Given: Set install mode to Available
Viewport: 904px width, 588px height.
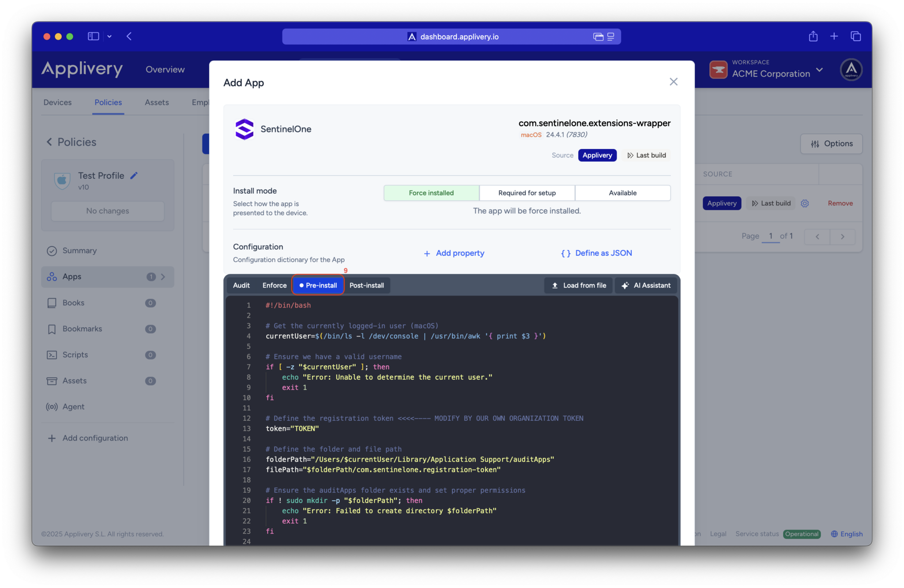Looking at the screenshot, I should [623, 193].
